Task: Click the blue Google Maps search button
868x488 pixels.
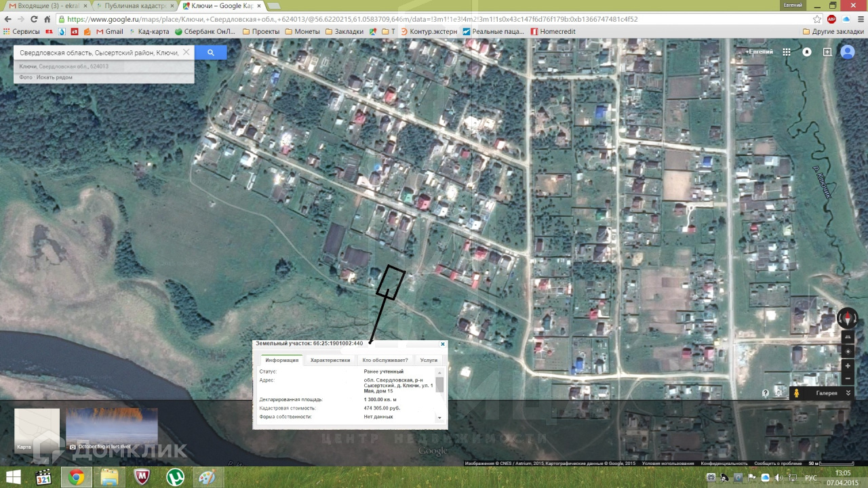Action: (x=210, y=52)
